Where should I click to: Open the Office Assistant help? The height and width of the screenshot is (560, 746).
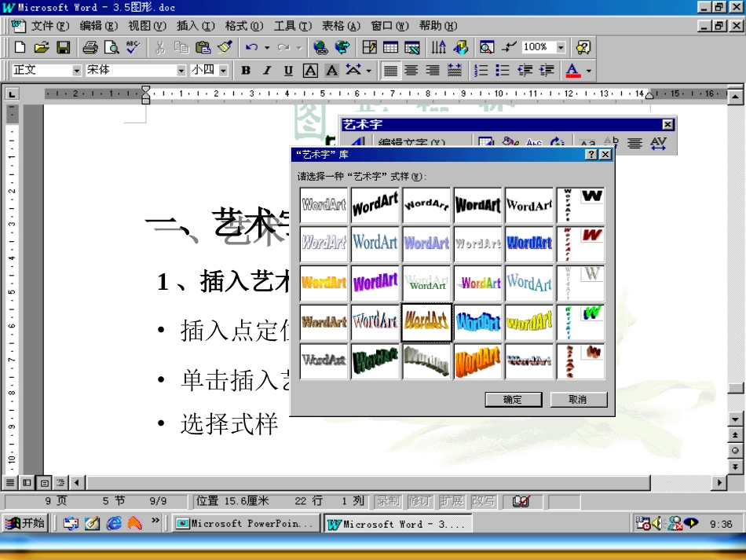(x=583, y=47)
